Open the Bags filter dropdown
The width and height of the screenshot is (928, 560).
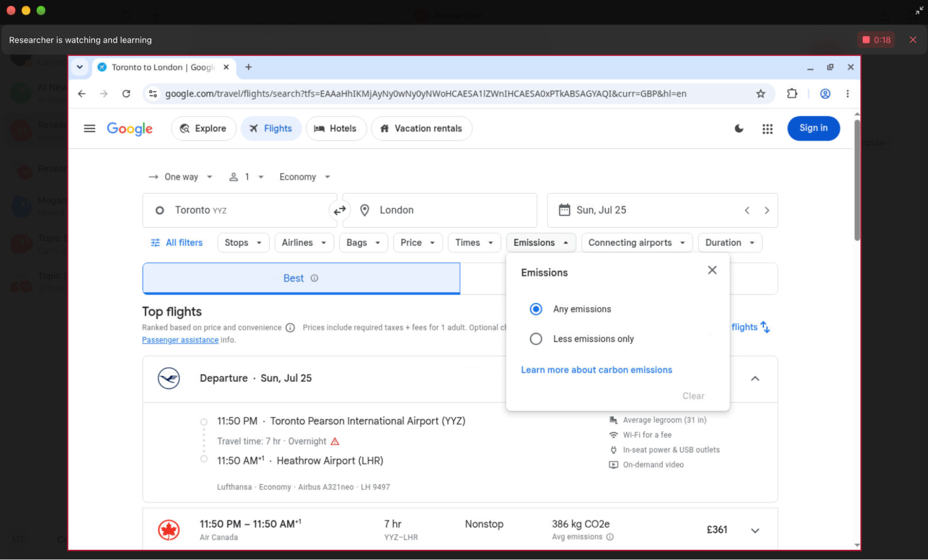[x=363, y=243]
